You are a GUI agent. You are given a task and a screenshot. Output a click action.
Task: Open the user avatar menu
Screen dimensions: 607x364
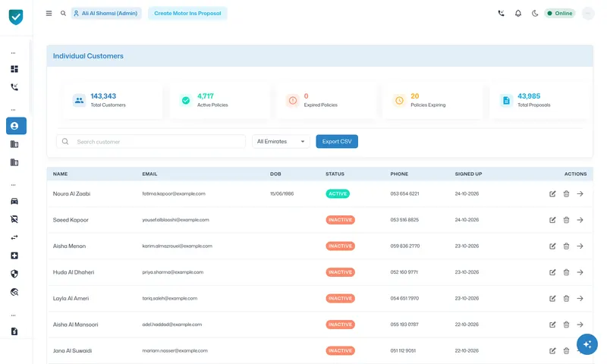point(587,13)
